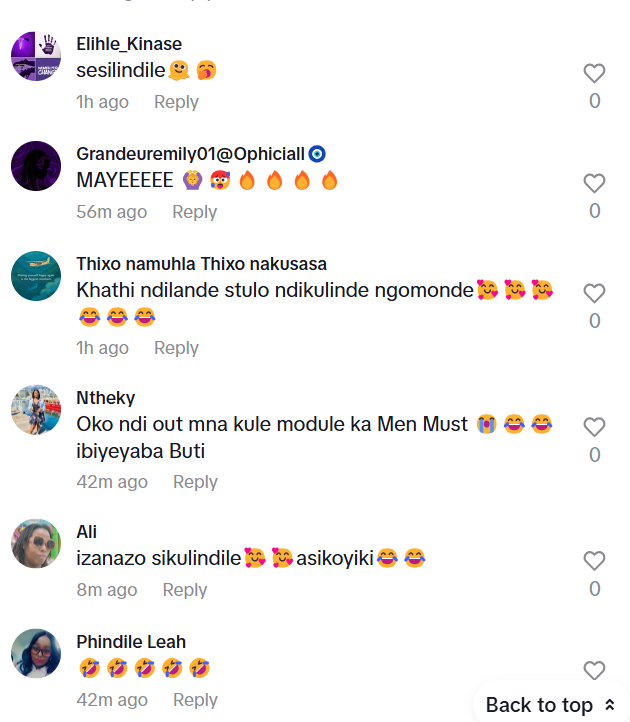Like Phindile Leah's comment heart
630x722 pixels.
pos(594,671)
